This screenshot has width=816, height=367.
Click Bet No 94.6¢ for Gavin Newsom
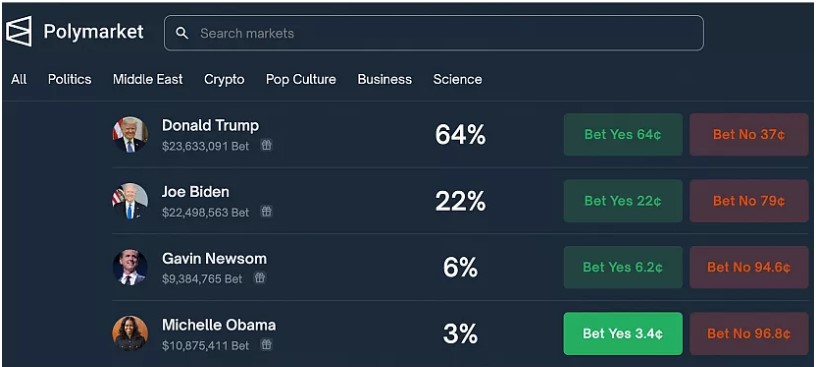coord(749,268)
